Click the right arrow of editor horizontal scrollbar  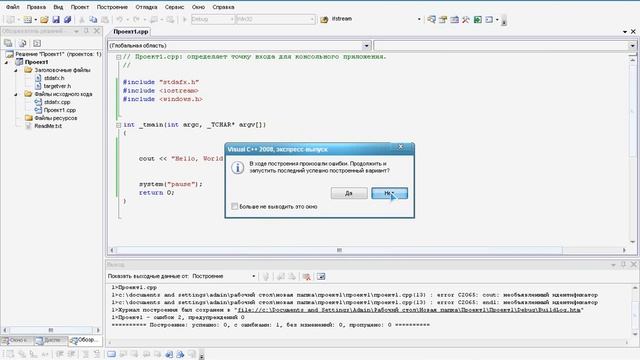(x=624, y=250)
